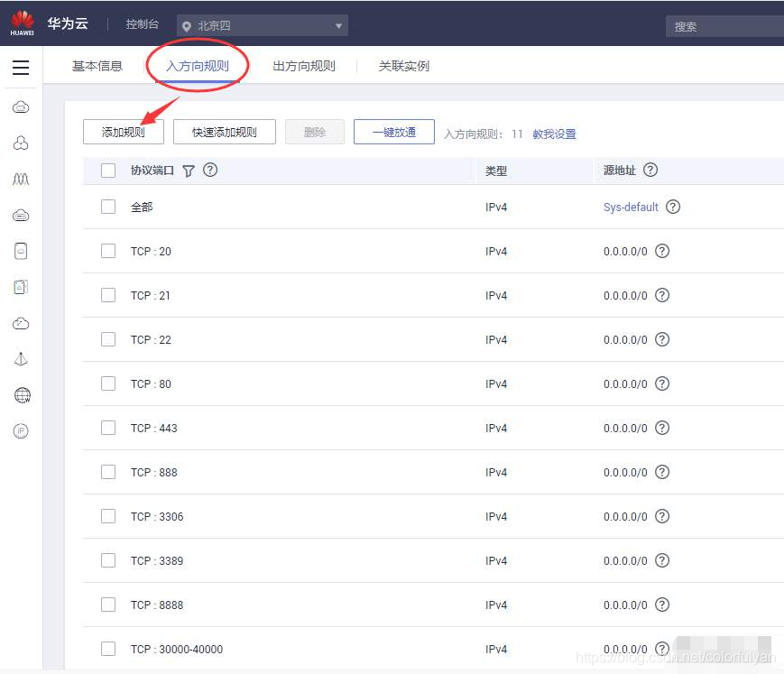Check the box for TCP : 30000-40000
Screen dimensions: 784x674
pos(108,649)
